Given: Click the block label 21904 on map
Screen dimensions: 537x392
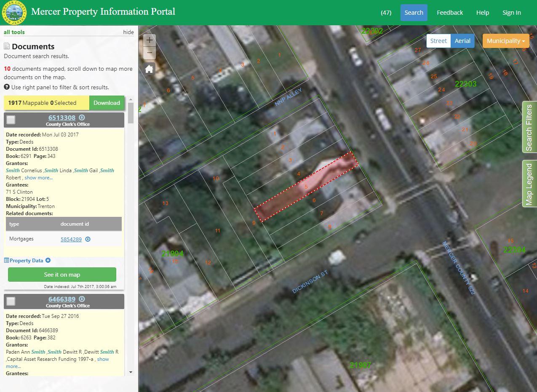Looking at the screenshot, I should point(173,253).
